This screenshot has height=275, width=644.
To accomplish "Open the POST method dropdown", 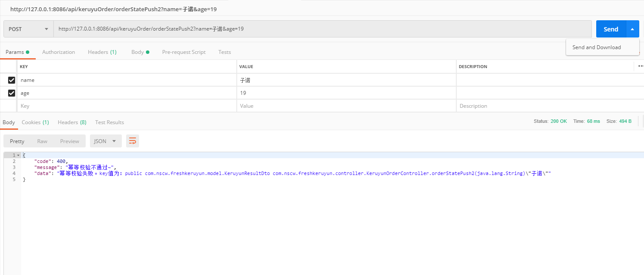I will coord(28,29).
